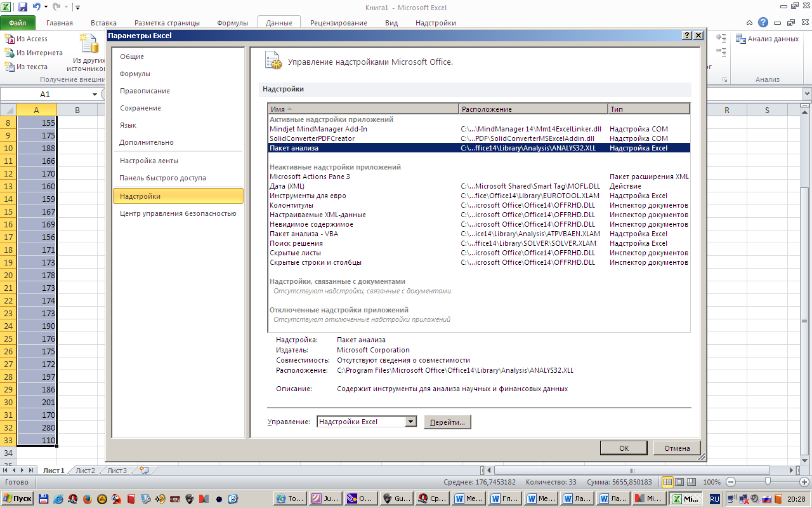812x508 pixels.
Task: Select Пакет анализа active add-in
Action: pyautogui.click(x=479, y=148)
